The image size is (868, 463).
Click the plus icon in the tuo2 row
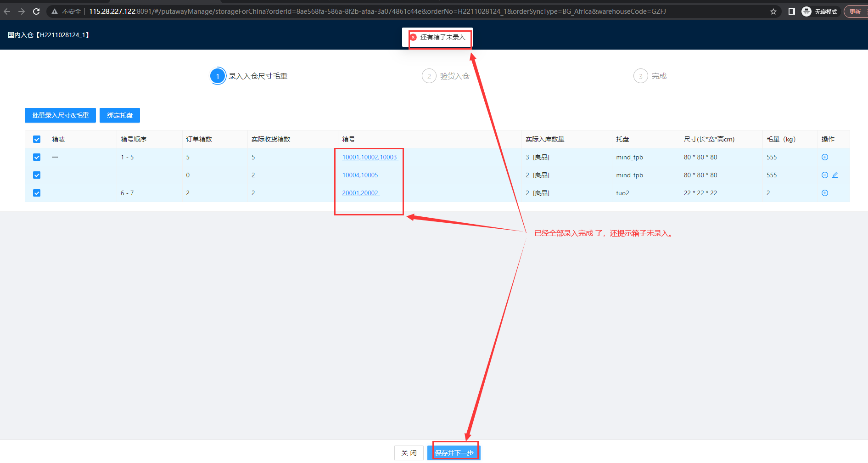(824, 193)
